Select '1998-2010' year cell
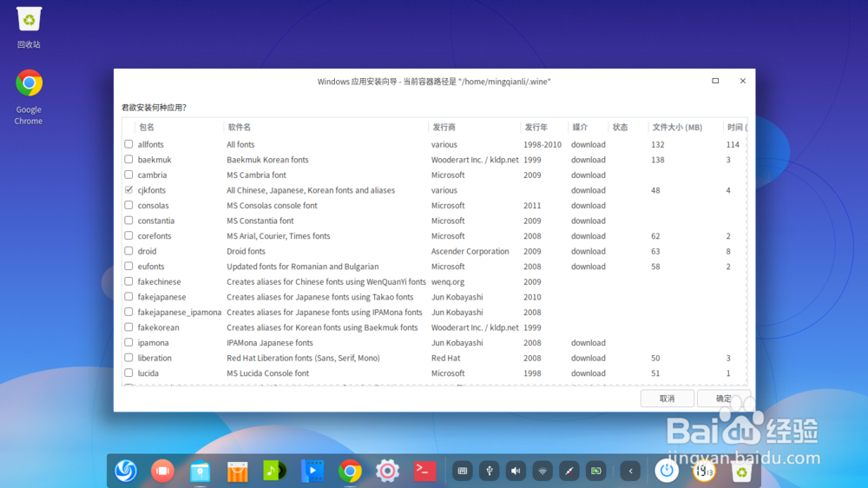 coord(542,144)
